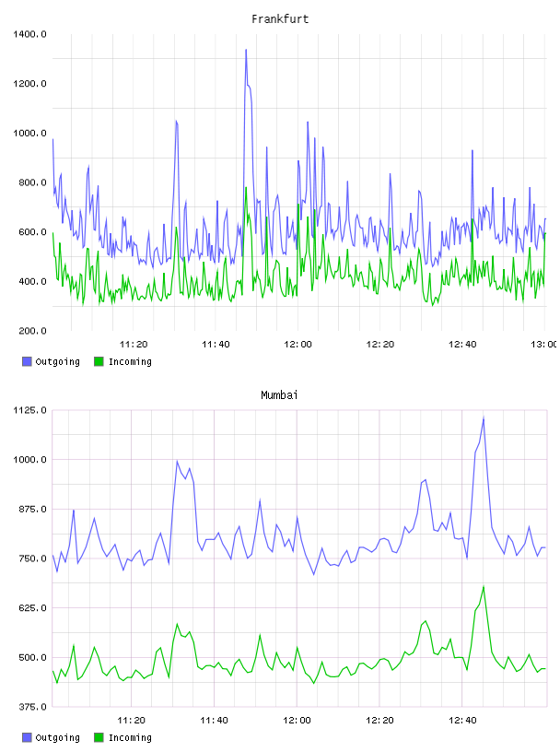Image resolution: width=560 pixels, height=752 pixels.
Task: Click the blue Outgoing swatch in Frankfurt legend
Action: point(27,361)
